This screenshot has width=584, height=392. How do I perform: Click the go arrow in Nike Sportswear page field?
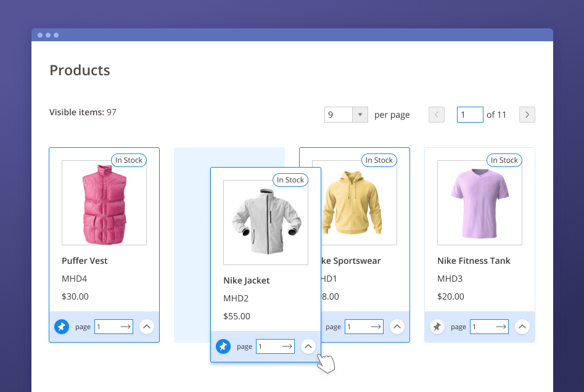tap(376, 327)
